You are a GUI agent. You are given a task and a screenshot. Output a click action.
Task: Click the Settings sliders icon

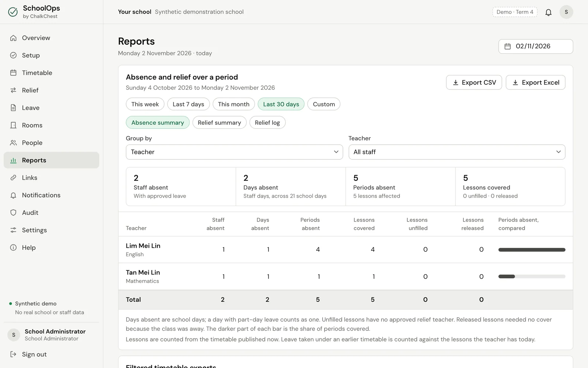pyautogui.click(x=13, y=230)
